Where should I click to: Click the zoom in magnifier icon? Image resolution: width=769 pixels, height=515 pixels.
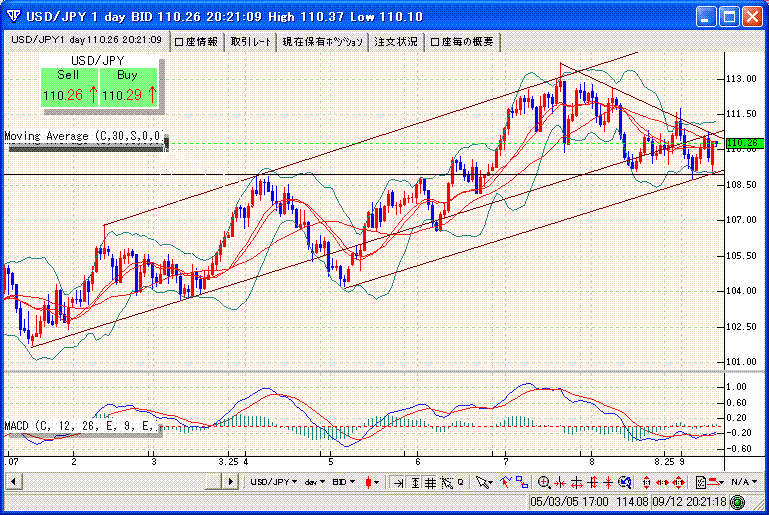(x=544, y=483)
